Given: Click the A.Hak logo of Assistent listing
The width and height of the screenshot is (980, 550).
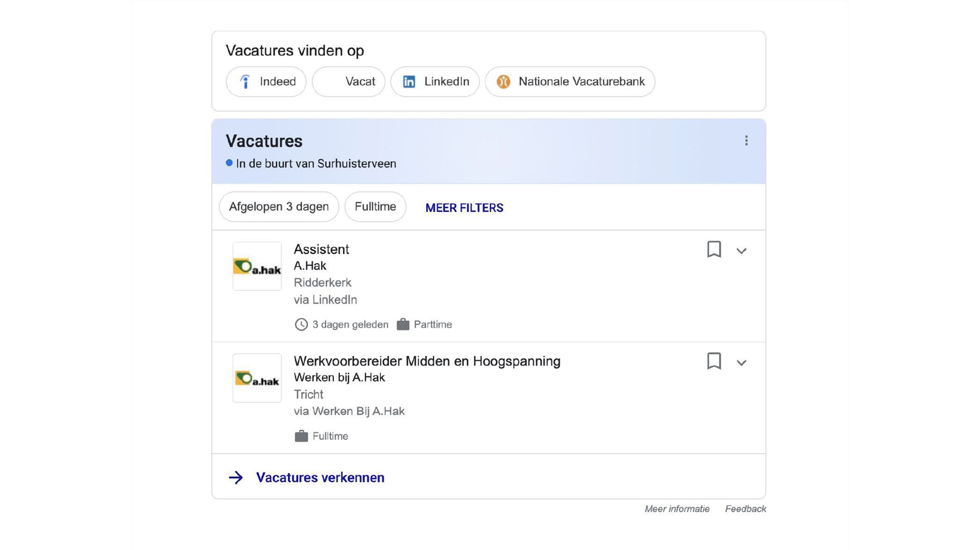Looking at the screenshot, I should pyautogui.click(x=257, y=266).
